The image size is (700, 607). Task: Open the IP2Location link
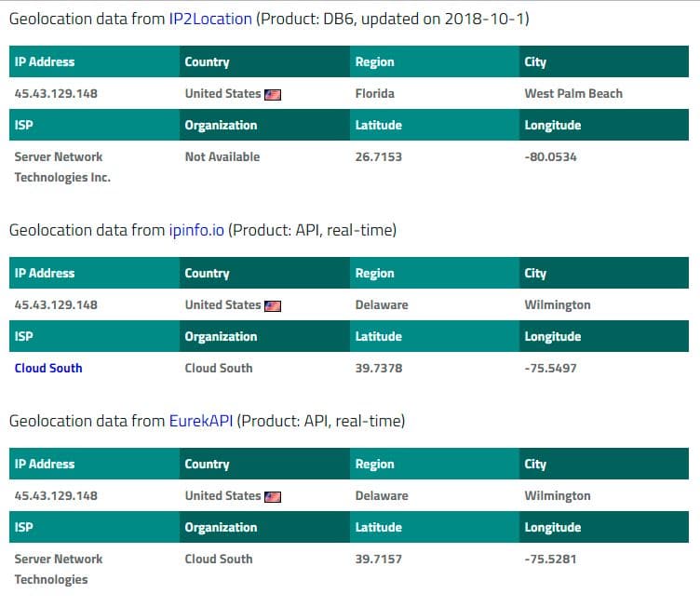(210, 19)
